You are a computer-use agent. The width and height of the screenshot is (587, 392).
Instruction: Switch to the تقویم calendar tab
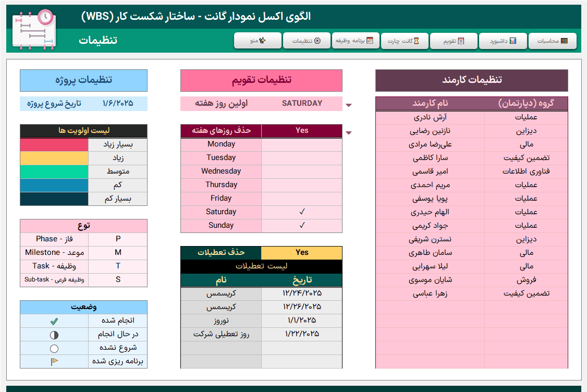pos(454,41)
